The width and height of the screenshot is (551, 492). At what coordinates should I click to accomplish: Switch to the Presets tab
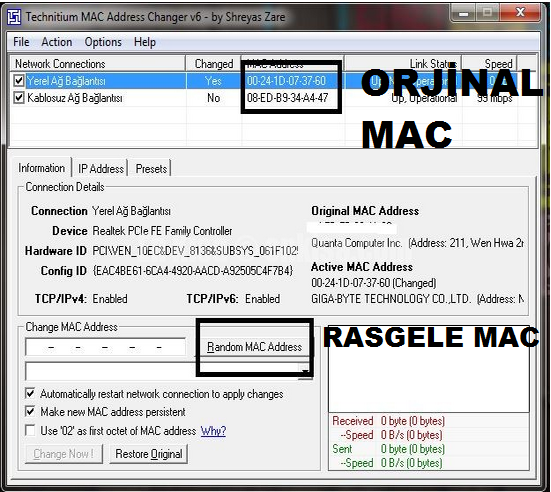(x=151, y=169)
